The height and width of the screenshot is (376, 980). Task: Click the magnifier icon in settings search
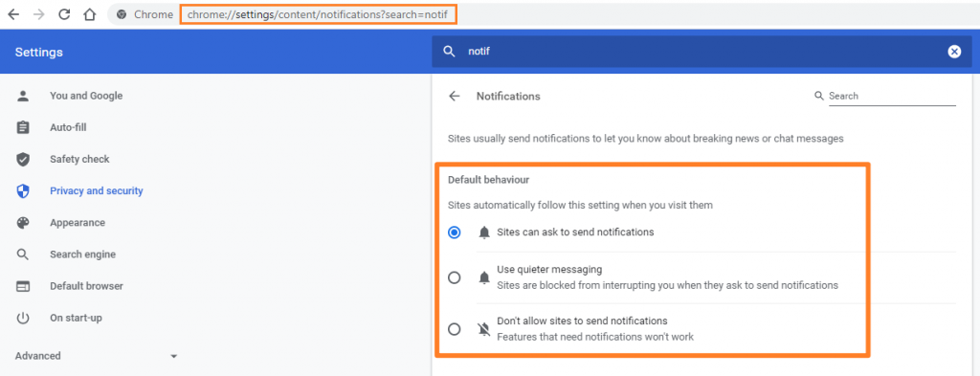(449, 52)
